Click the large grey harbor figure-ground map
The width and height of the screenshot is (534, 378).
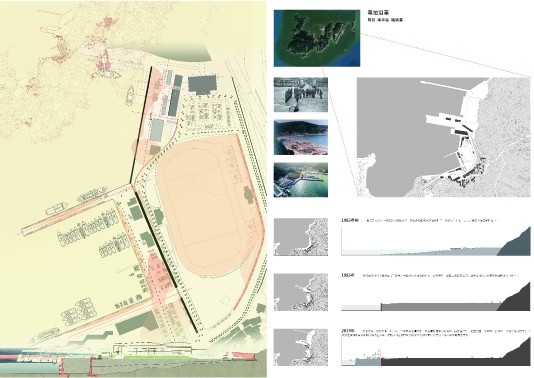point(444,137)
